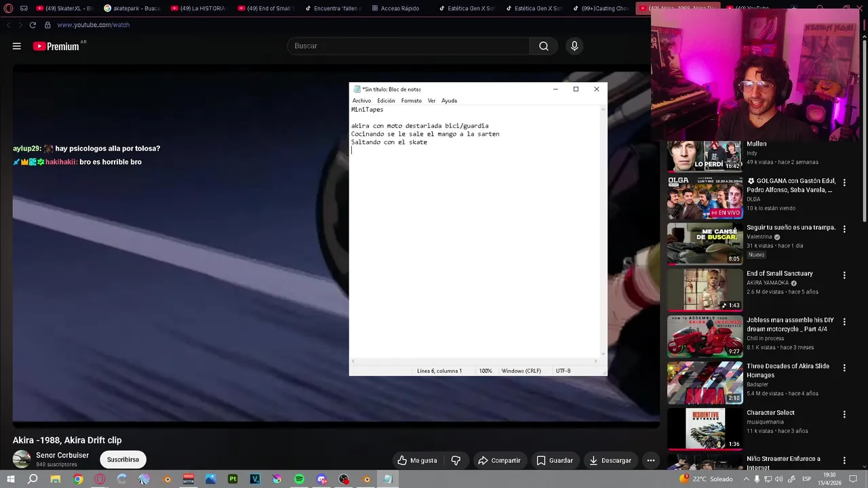Open the Senor Corbuiser channel name link
The height and width of the screenshot is (488, 868).
point(62,455)
